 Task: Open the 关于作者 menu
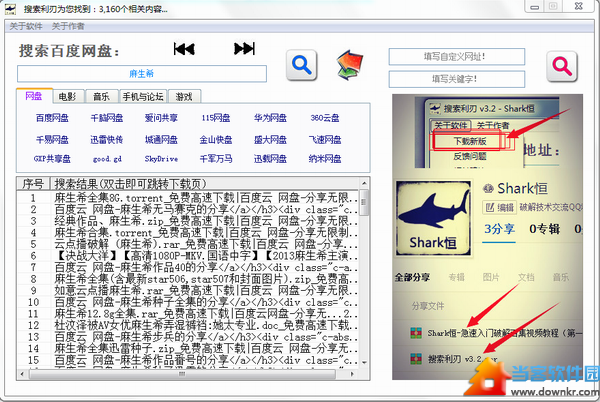point(68,26)
